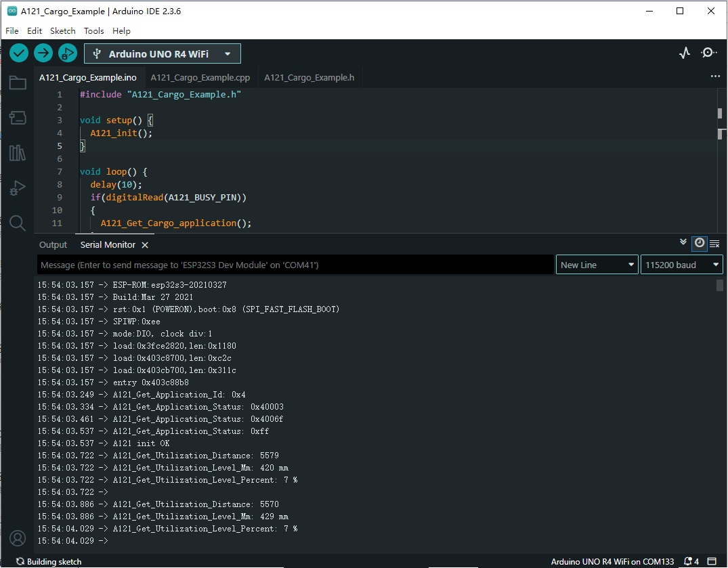Open the File menu
Image resolution: width=728 pixels, height=568 pixels.
tap(12, 31)
